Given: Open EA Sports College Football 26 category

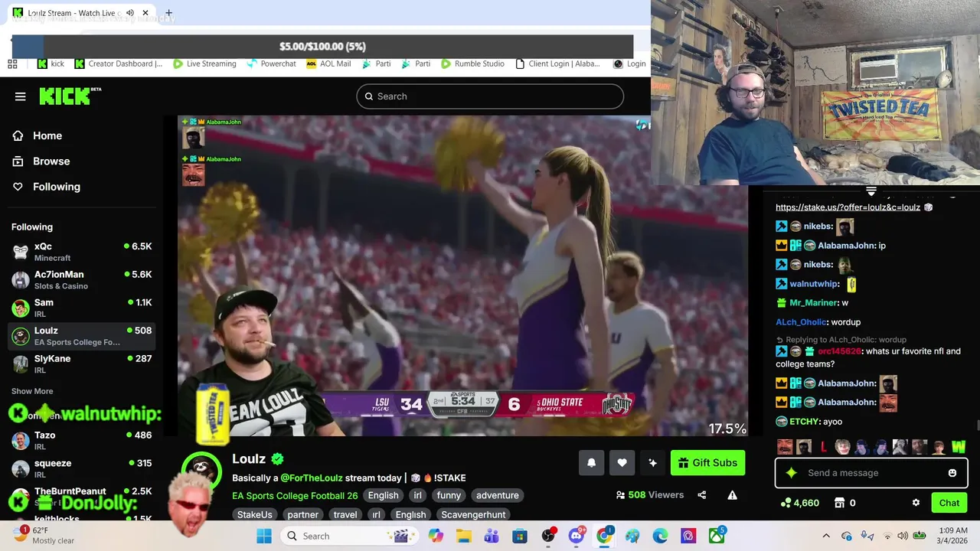Looking at the screenshot, I should (x=295, y=495).
